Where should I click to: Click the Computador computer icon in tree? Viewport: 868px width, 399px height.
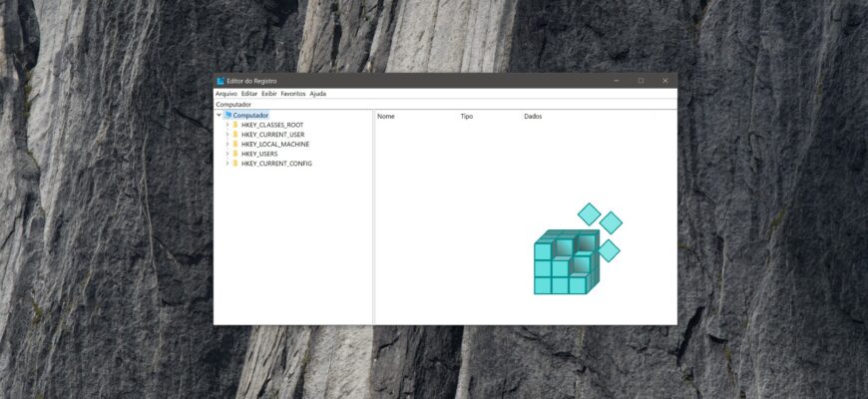coord(228,115)
